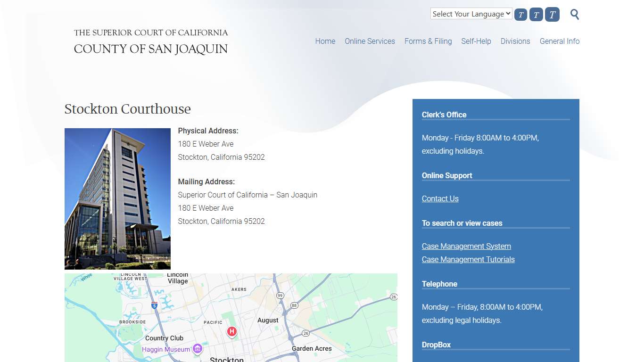Viewport: 644px width, 362px height.
Task: Open the Case Management System link
Action: tap(466, 246)
